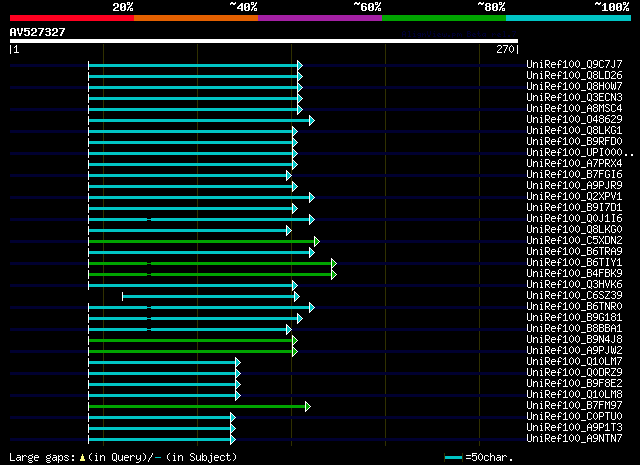Open the UniRef100_Q8H0W7 hit label
Viewport: 640px width, 465px height.
point(574,86)
